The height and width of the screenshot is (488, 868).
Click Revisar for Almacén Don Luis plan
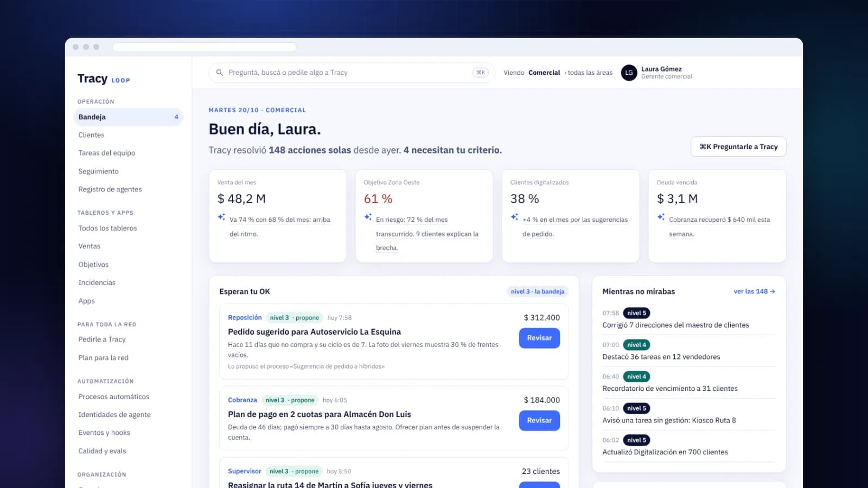pos(539,420)
